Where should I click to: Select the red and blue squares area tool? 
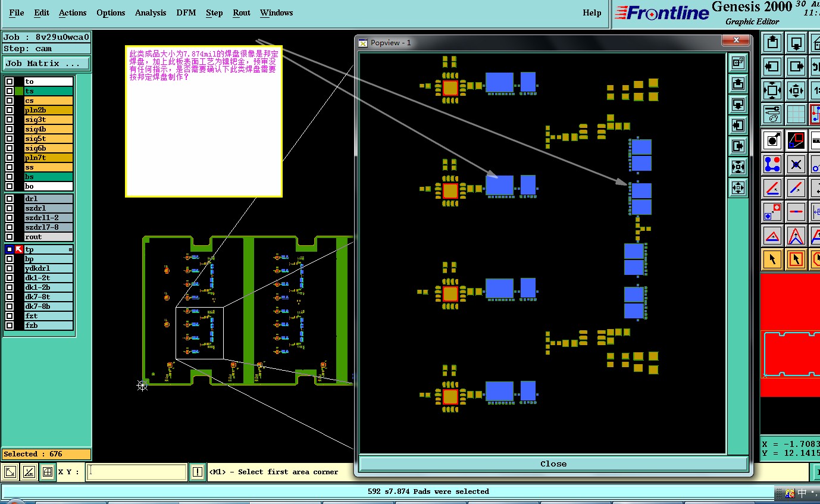coord(796,140)
